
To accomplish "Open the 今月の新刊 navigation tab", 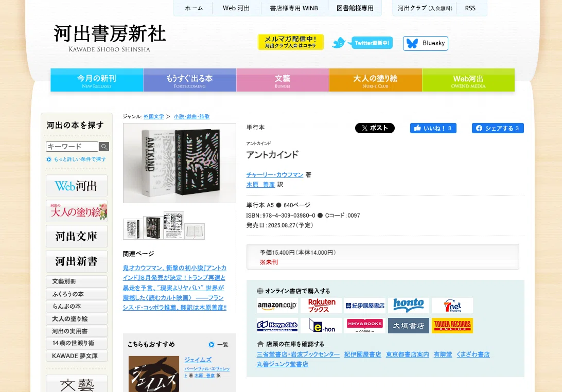I will [97, 80].
